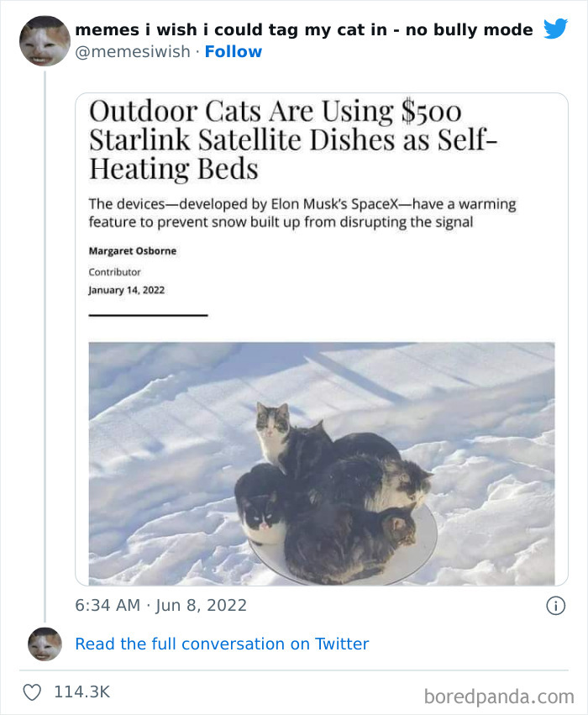This screenshot has width=588, height=715.
Task: Click the small avatar next to conversation link
Action: [x=44, y=644]
